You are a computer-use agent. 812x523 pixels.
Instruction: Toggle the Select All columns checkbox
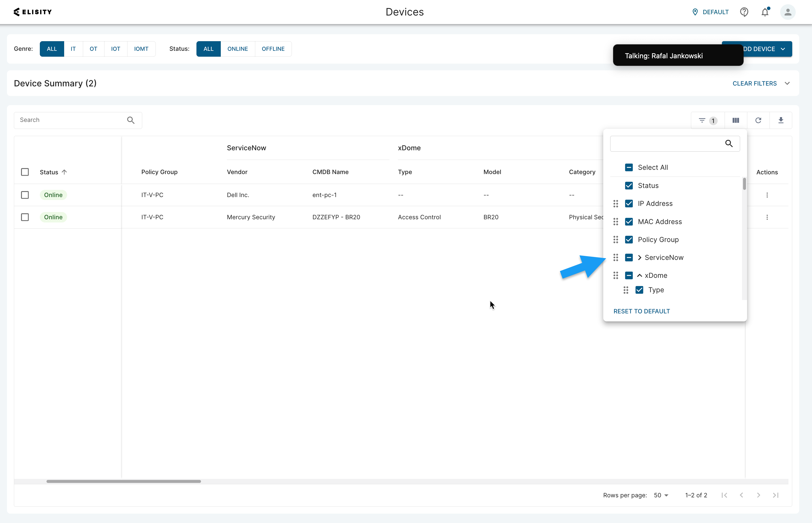pos(629,167)
